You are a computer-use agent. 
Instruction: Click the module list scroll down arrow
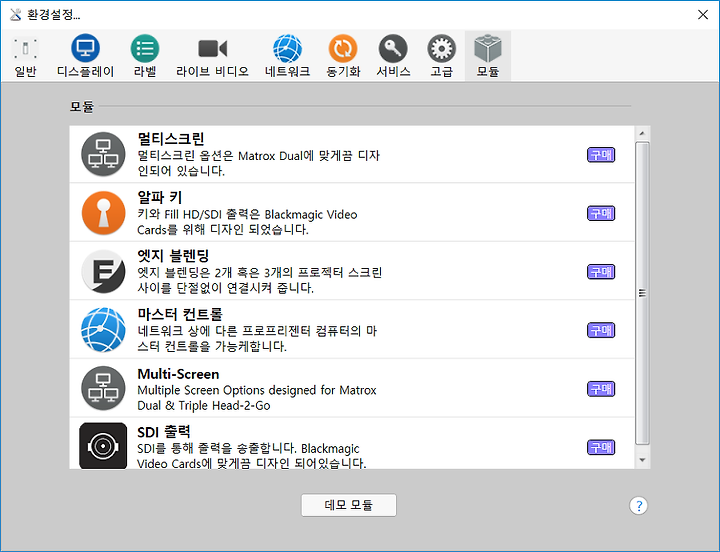point(642,460)
